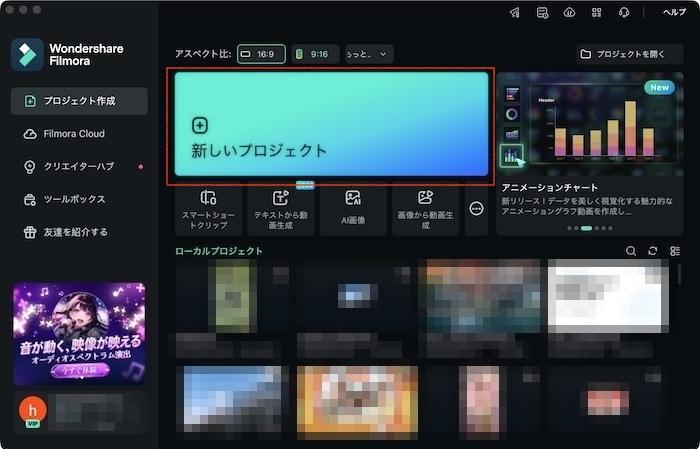Open the notifications paper-plane icon in top bar
This screenshot has width=700, height=449.
(515, 12)
